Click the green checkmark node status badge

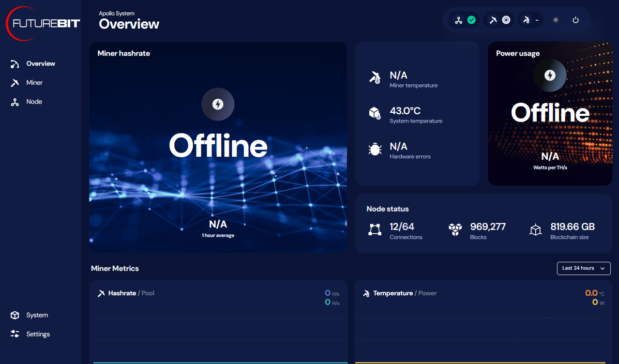click(x=471, y=20)
